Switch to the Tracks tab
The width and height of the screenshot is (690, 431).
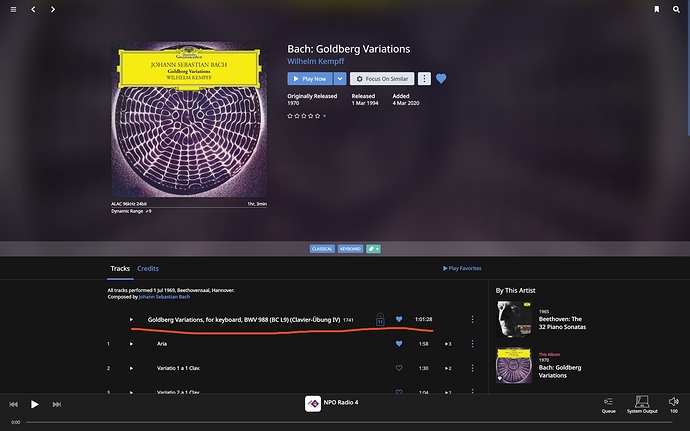[120, 269]
